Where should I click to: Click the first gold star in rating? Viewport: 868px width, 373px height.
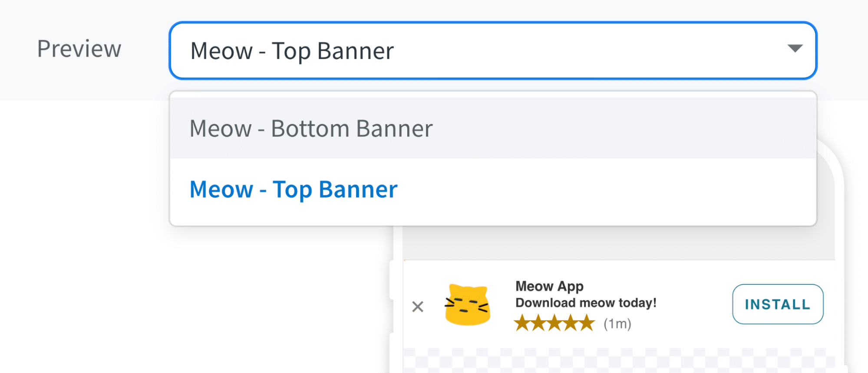522,323
